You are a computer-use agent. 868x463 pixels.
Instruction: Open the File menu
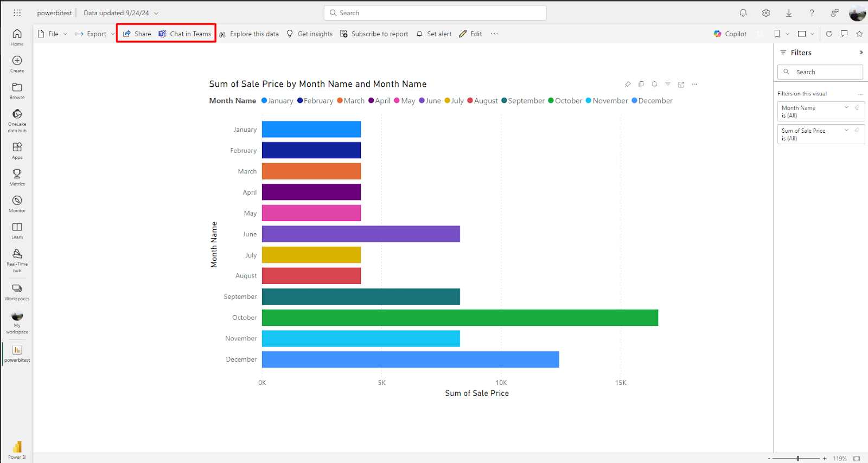(x=53, y=34)
